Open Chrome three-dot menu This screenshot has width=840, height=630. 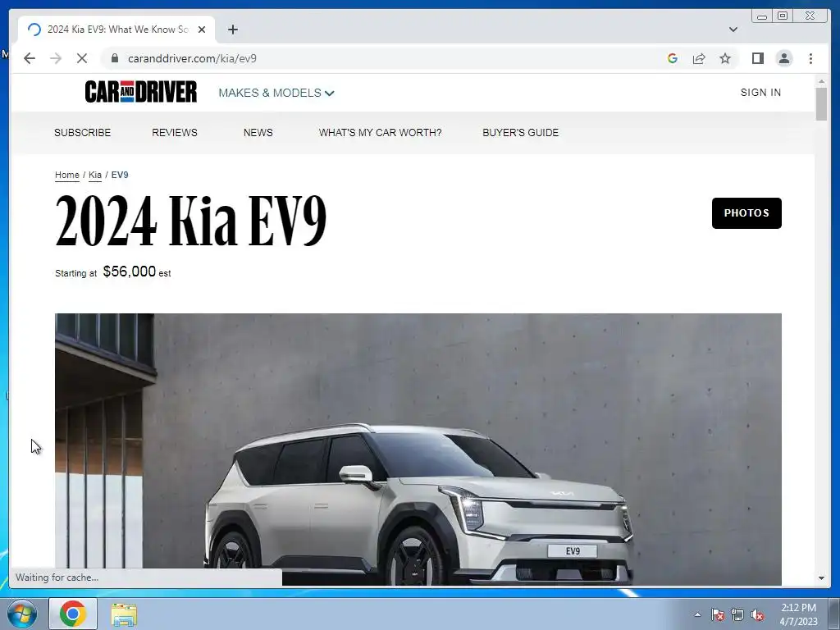(810, 58)
